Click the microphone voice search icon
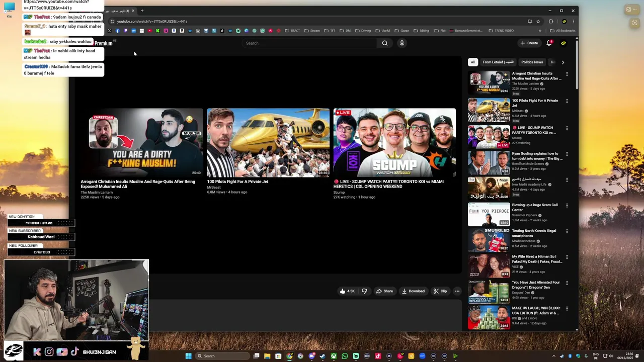The height and width of the screenshot is (362, 644). pyautogui.click(x=401, y=43)
